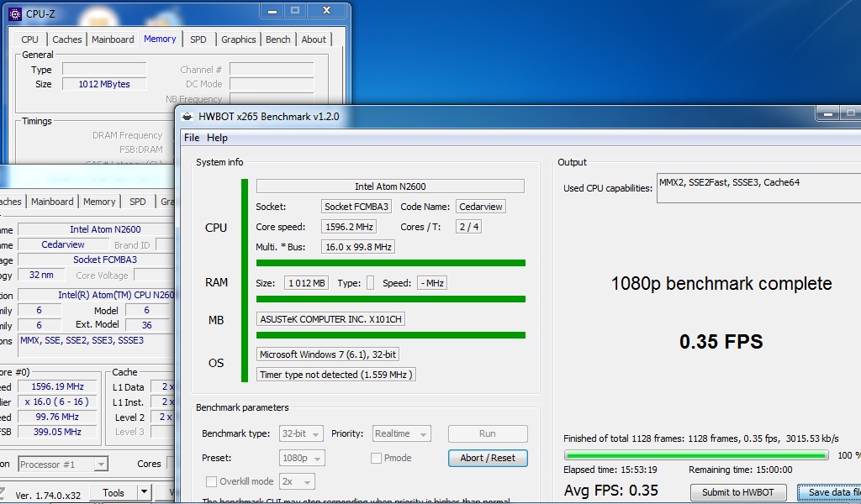This screenshot has width=861, height=504.
Task: Click the Socket FCMBA3 package field in CPU-Z
Action: (96, 260)
